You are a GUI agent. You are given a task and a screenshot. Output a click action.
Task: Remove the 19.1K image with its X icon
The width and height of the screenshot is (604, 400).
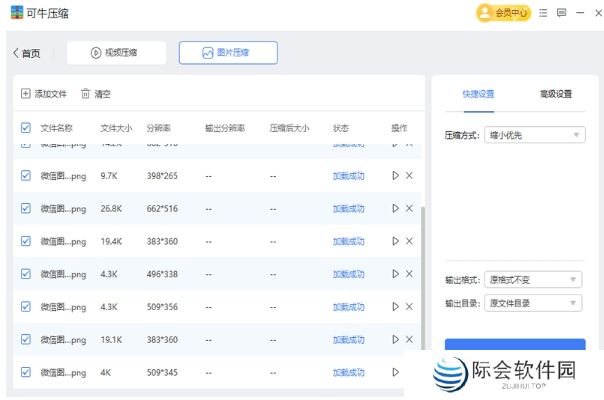[409, 340]
